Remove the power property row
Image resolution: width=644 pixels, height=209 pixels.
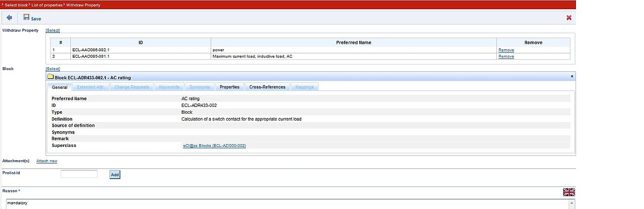coord(506,50)
